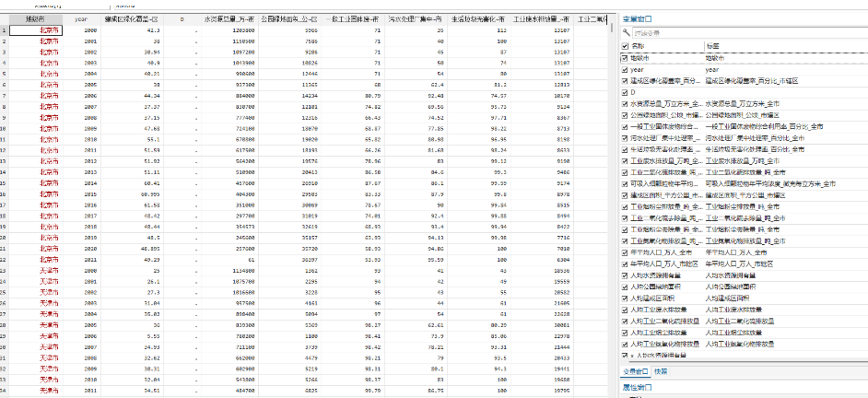
Task: Toggle checkbox for 人均工业二氧化硫排放量 variable
Action: (625, 321)
